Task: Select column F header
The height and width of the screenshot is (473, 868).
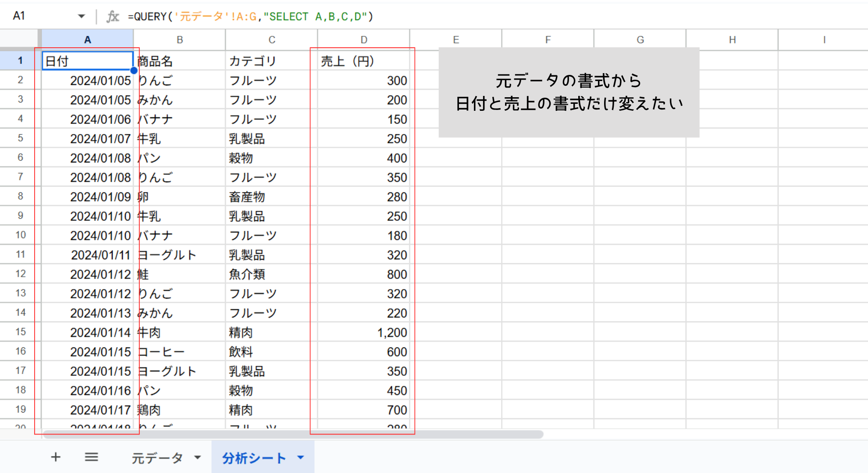Action: click(548, 40)
